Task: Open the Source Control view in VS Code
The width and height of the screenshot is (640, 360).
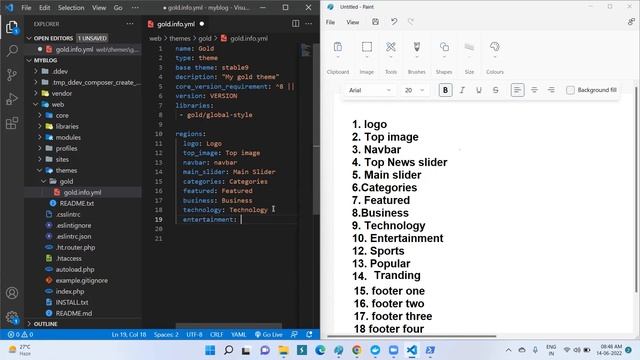Action: [12, 75]
